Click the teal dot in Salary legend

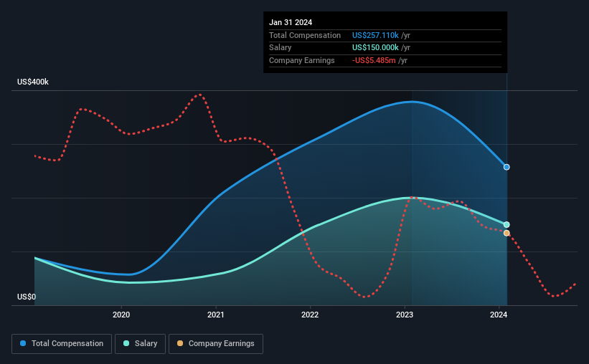tap(126, 343)
